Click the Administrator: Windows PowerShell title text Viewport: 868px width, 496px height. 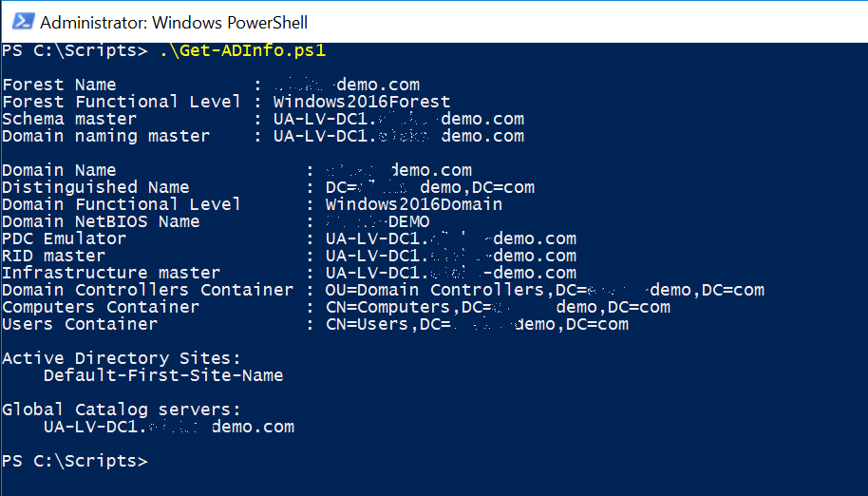[x=174, y=22]
